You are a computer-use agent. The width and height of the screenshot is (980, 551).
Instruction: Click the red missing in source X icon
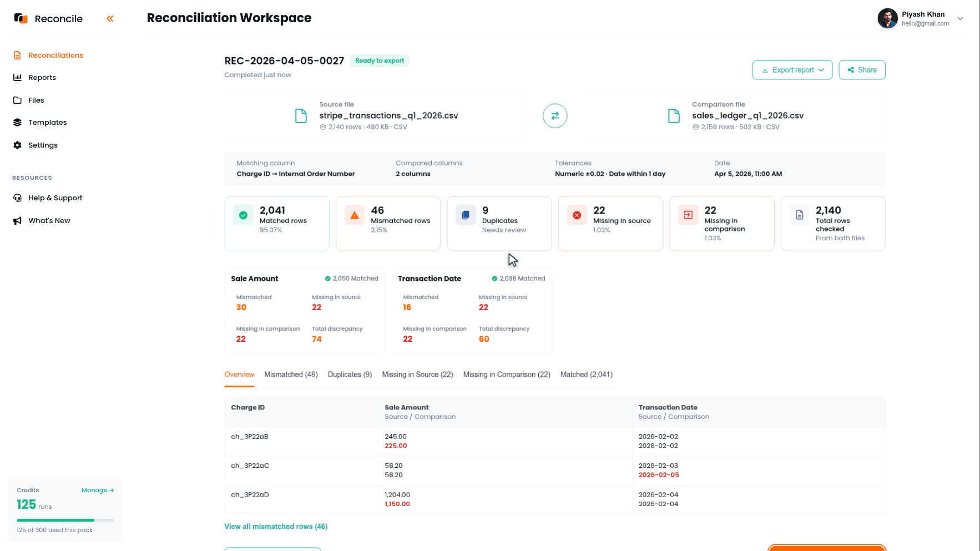tap(577, 215)
